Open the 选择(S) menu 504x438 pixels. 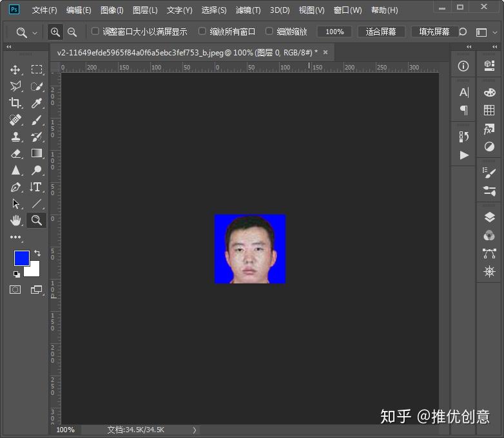click(214, 10)
